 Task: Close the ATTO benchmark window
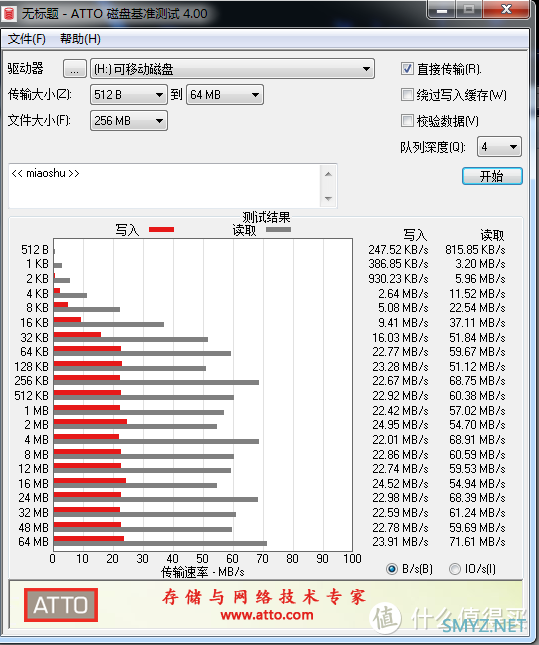pos(506,10)
